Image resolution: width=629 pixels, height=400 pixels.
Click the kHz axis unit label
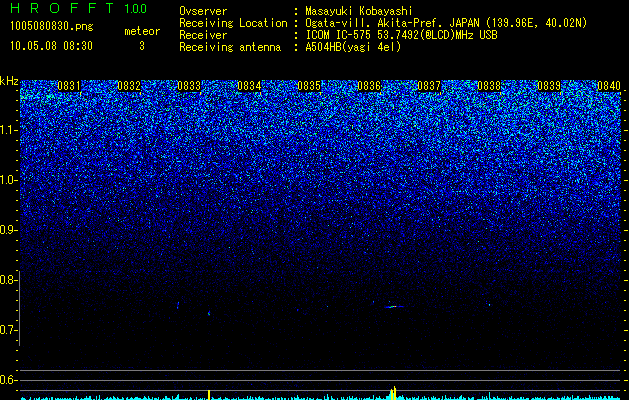pyautogui.click(x=9, y=81)
